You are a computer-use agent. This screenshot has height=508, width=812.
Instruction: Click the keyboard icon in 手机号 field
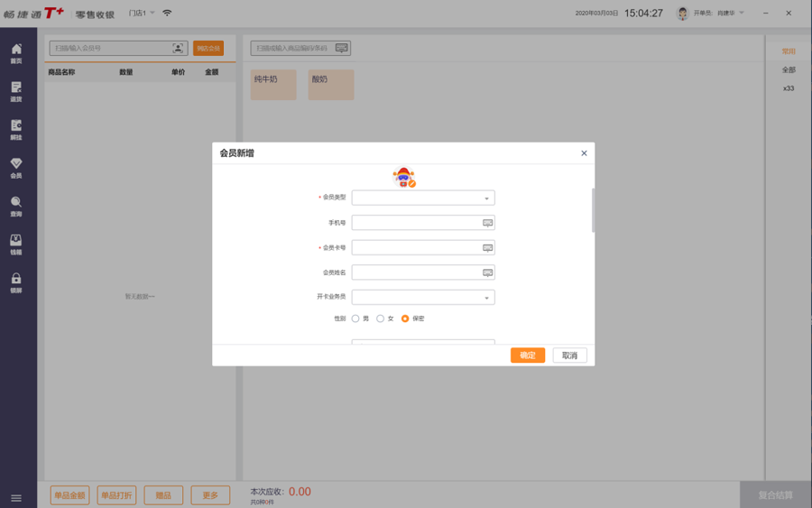pos(487,223)
